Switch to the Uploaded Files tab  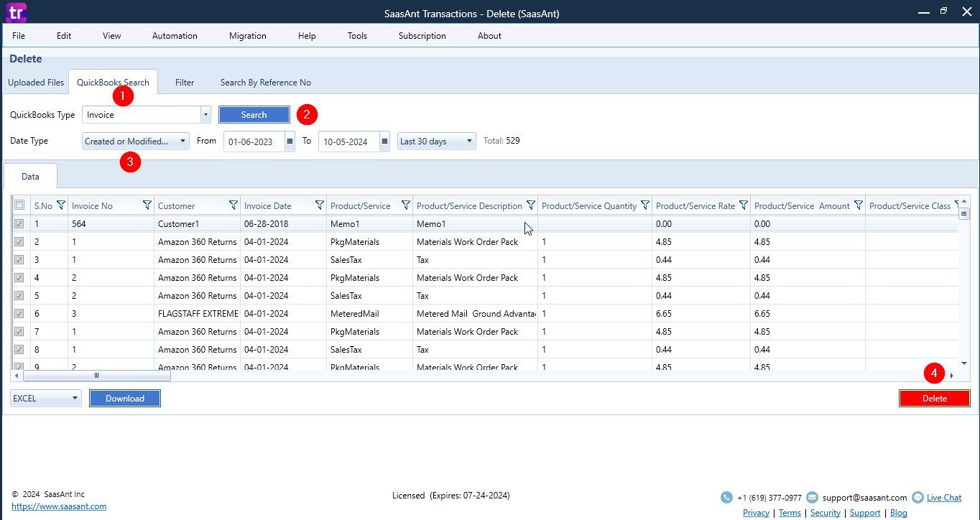point(36,82)
